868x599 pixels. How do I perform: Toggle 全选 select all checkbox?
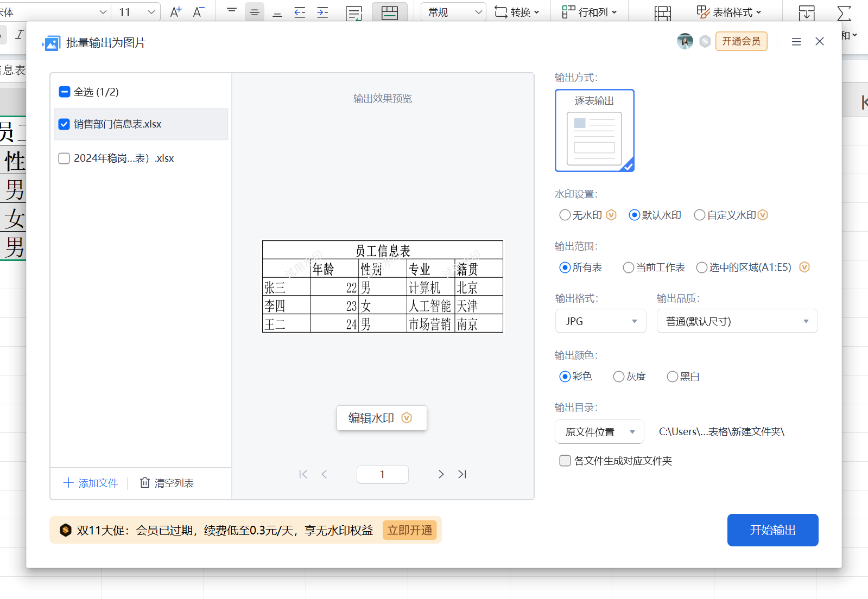coord(65,92)
